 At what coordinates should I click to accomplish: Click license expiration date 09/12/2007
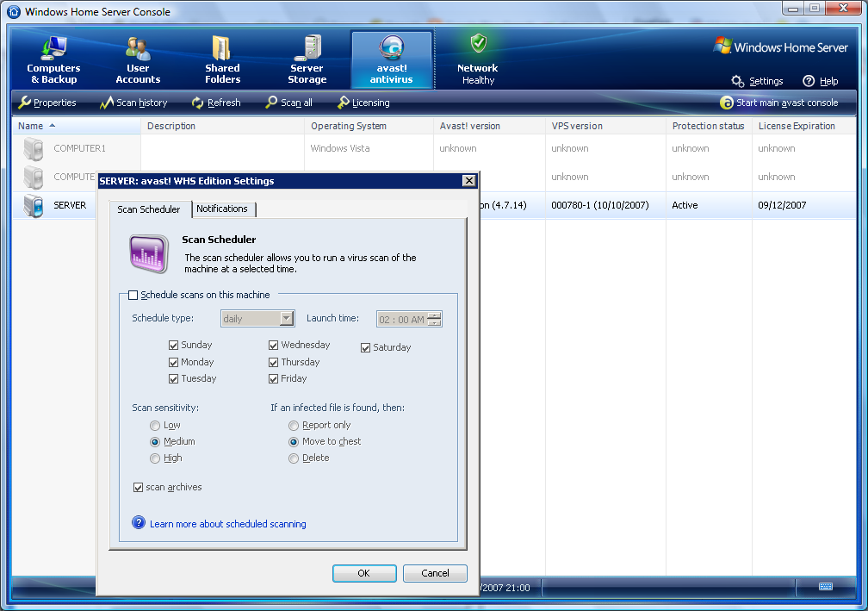click(782, 205)
